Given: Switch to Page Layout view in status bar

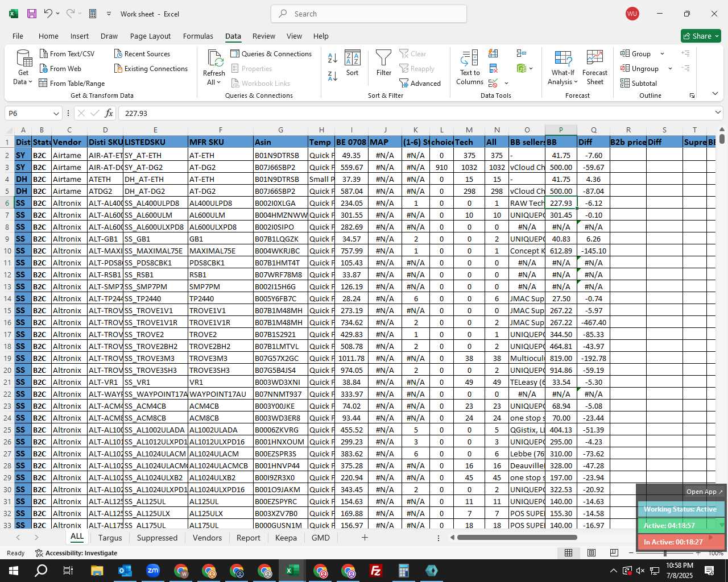Looking at the screenshot, I should point(591,552).
